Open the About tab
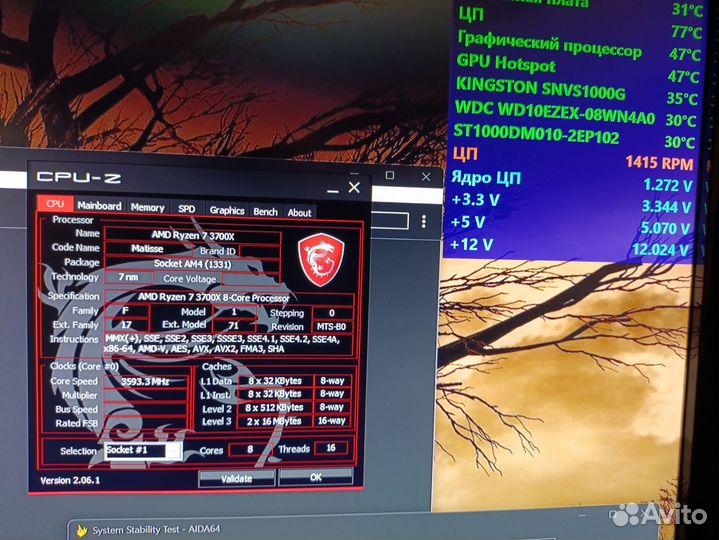Image resolution: width=719 pixels, height=540 pixels. [299, 213]
